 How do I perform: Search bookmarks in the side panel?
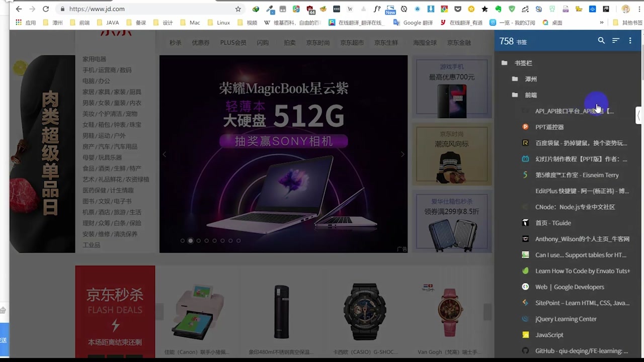coord(601,41)
